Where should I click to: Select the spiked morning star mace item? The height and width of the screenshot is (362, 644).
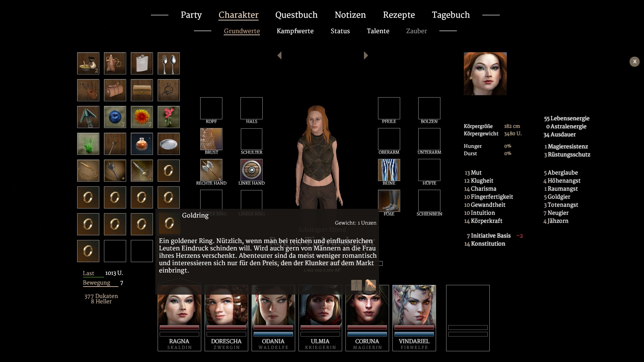click(115, 171)
